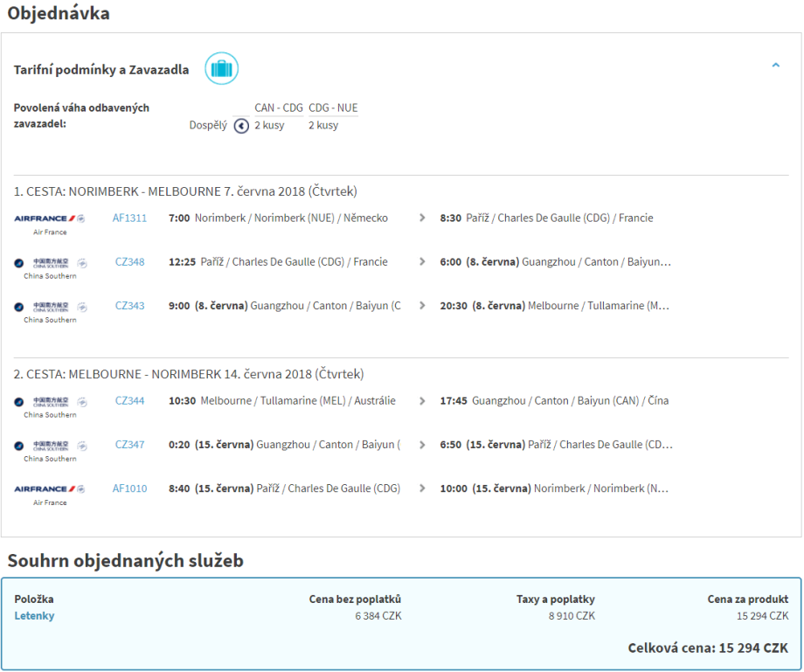The image size is (804, 672).
Task: Open flight number CZ347 link
Action: pyautogui.click(x=129, y=445)
